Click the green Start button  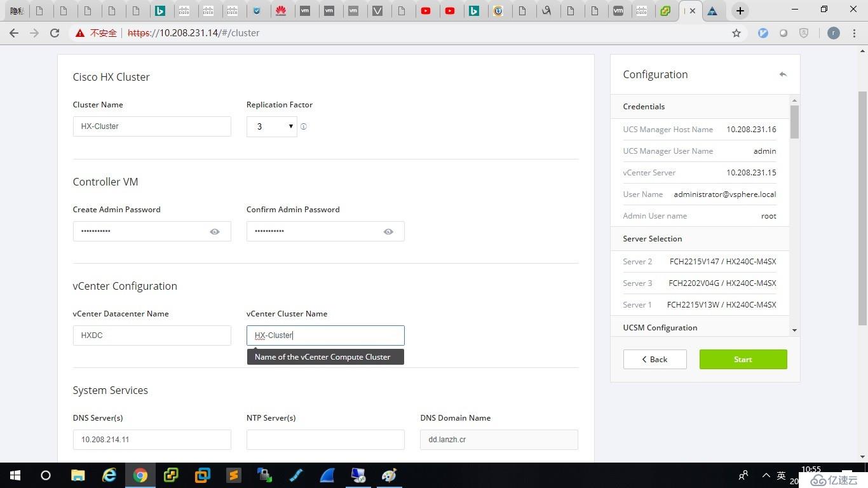[743, 359]
